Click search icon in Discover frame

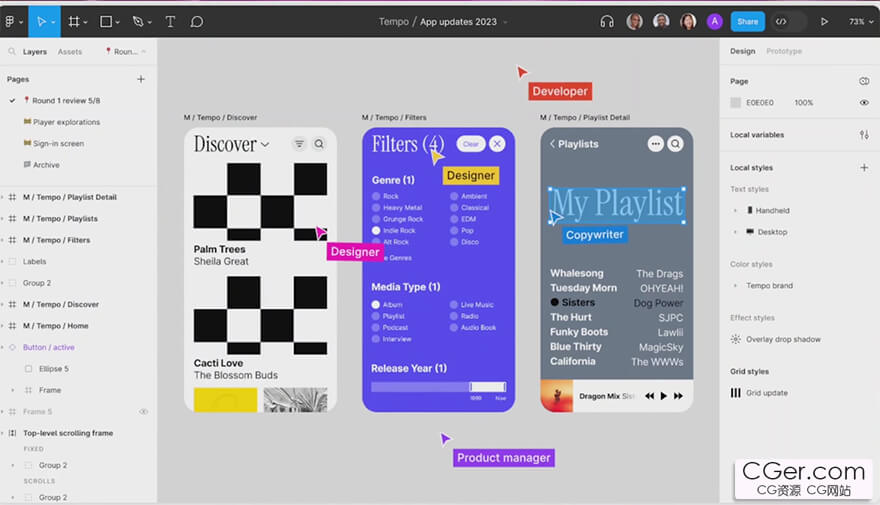pyautogui.click(x=319, y=144)
